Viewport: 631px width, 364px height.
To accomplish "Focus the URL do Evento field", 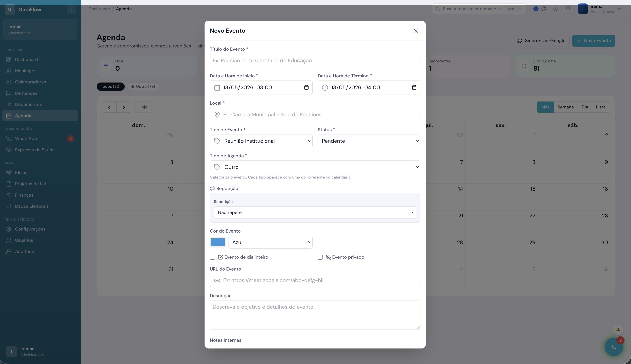I will click(315, 280).
